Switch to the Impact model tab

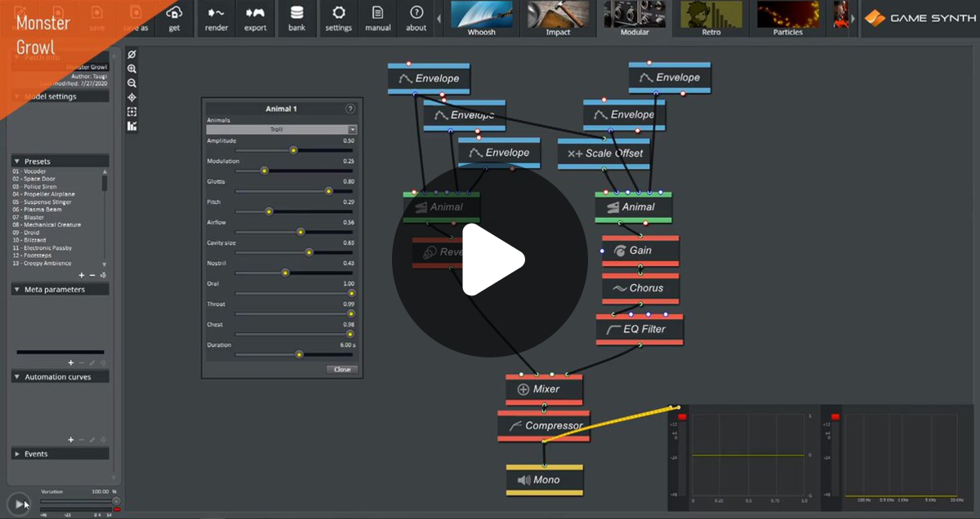(x=558, y=20)
